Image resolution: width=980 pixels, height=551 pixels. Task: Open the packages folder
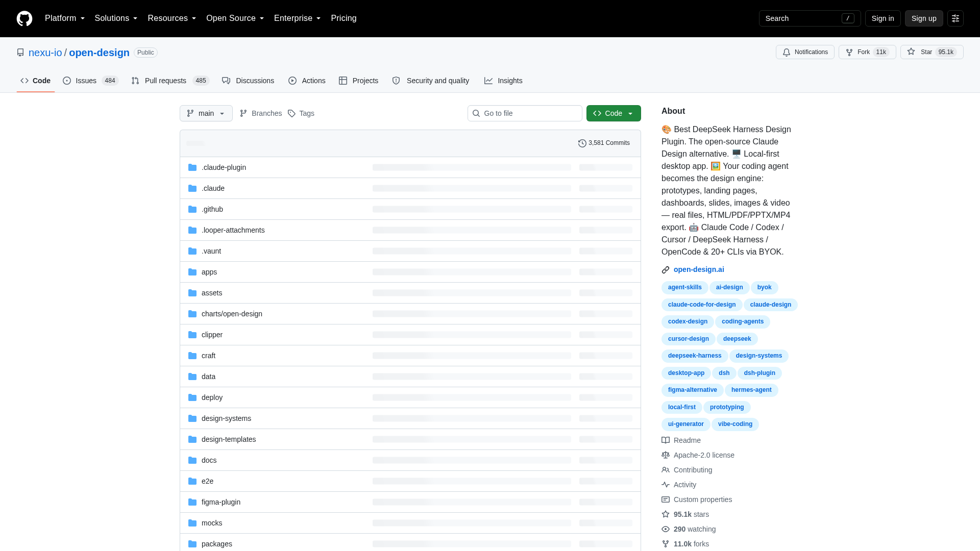click(217, 544)
